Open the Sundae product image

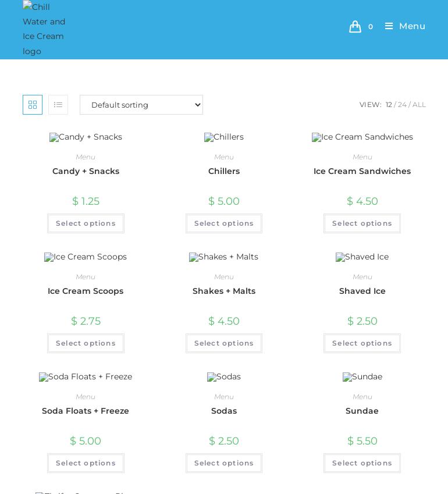coord(362,377)
